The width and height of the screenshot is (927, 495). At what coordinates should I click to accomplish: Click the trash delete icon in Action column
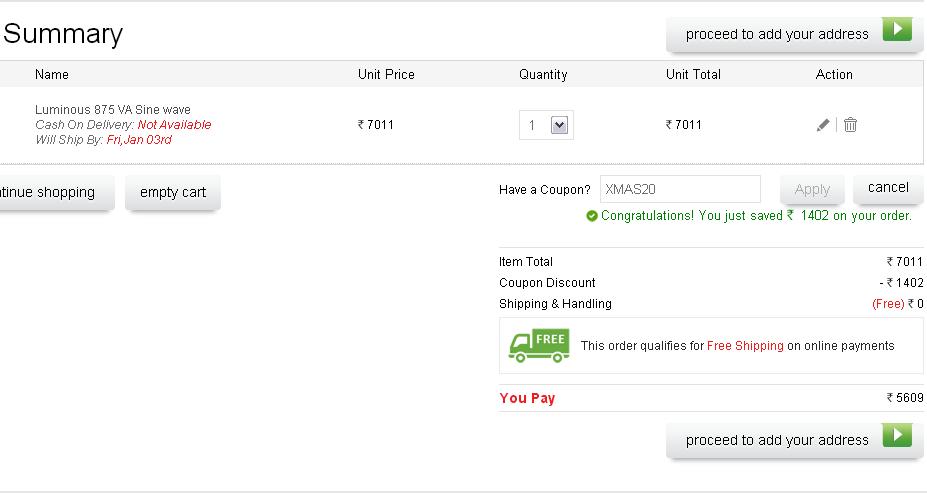[x=850, y=125]
